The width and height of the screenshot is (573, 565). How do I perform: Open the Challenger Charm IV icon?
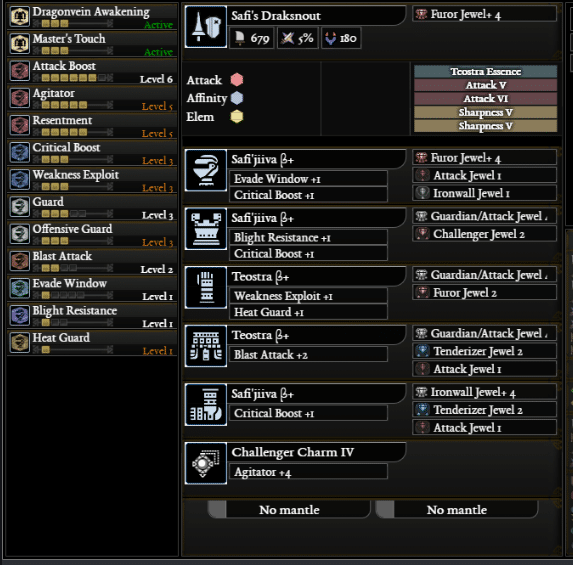(206, 463)
